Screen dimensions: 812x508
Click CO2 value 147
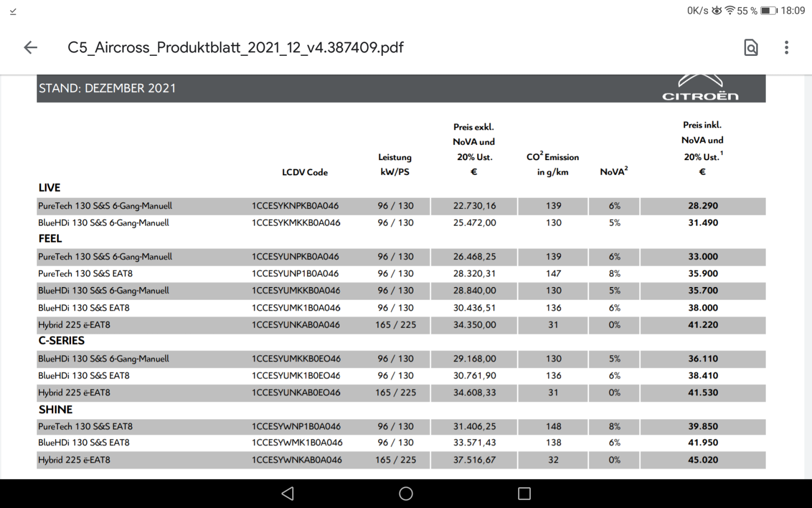point(553,273)
